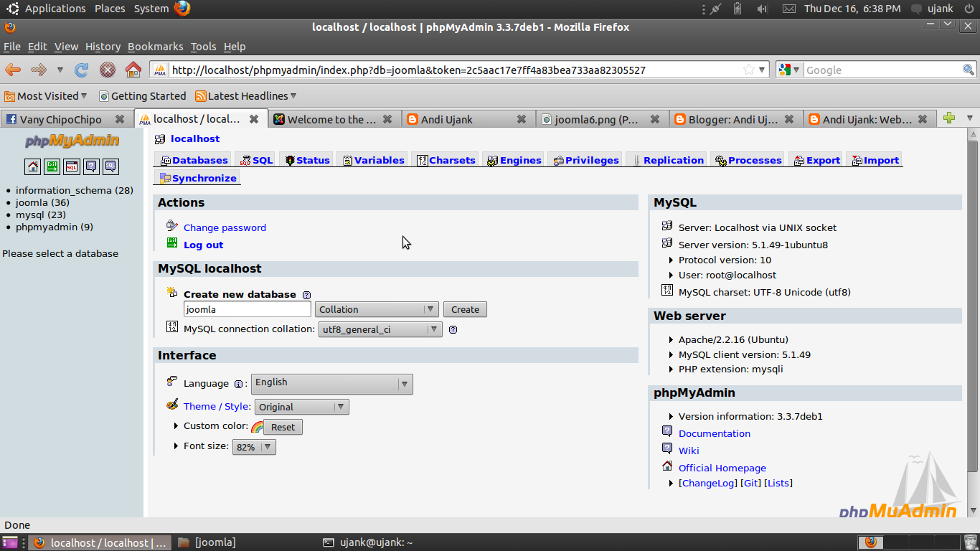The image size is (980, 551).
Task: Click the phpMyAdmin logo in the sidebar
Action: (x=72, y=141)
